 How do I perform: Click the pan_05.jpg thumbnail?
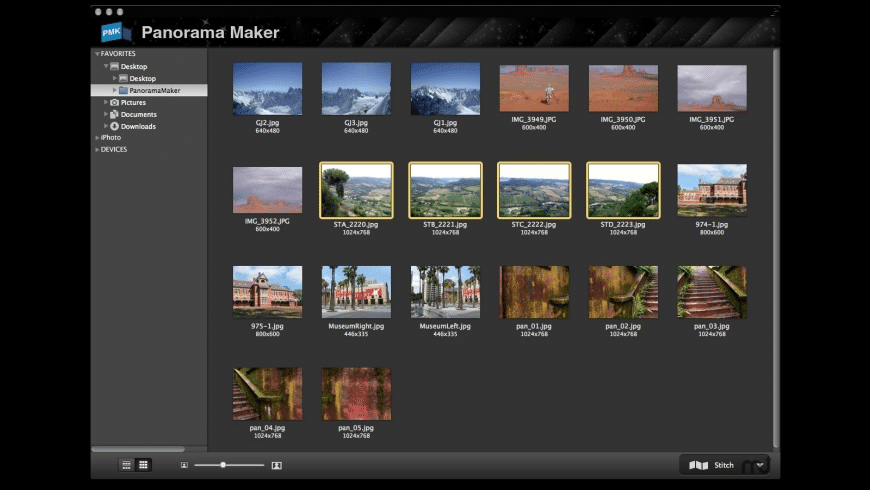tap(356, 394)
